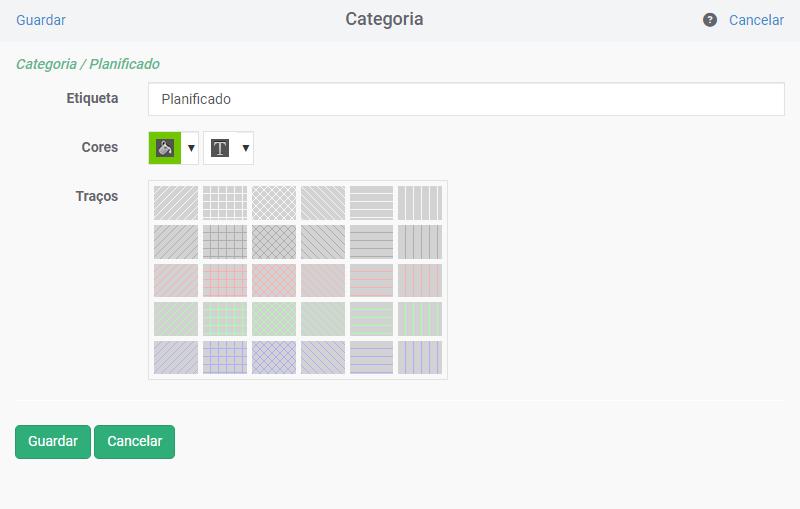The height and width of the screenshot is (509, 800).
Task: Select dark gray backslash diagonal pattern
Action: pos(323,242)
